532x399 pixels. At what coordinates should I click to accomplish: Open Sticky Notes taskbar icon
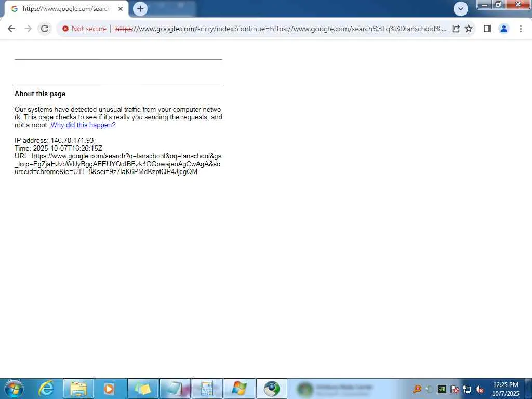pos(142,389)
